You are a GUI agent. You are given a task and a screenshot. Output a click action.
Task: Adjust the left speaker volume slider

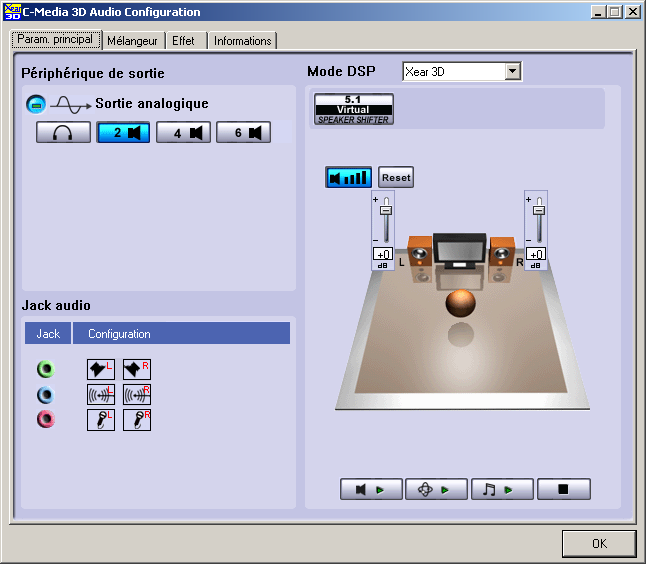[x=386, y=211]
